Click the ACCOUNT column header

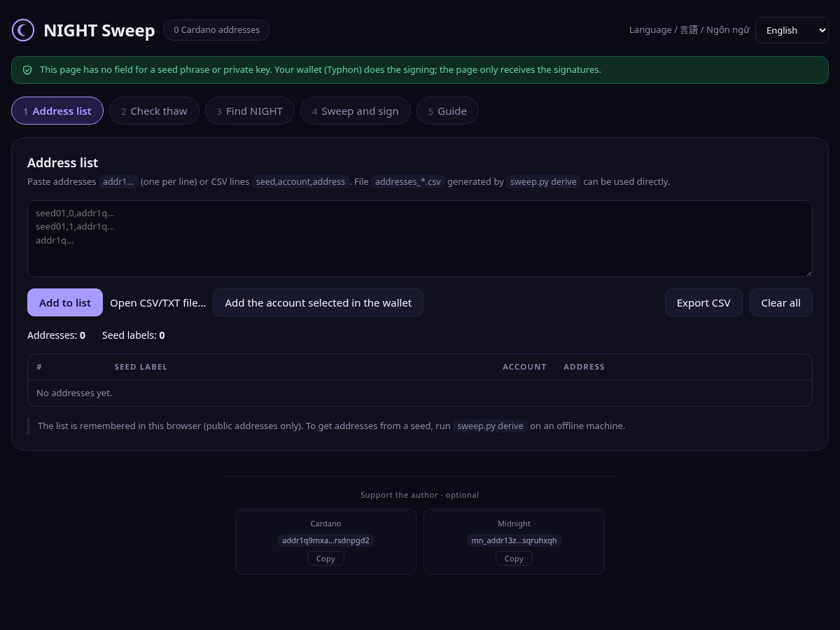tap(524, 367)
